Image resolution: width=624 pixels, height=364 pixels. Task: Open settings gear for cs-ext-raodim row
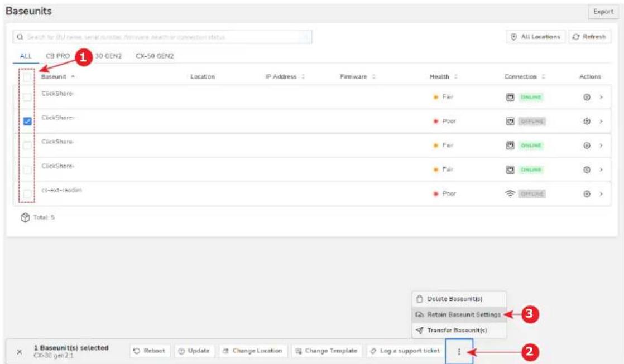point(587,194)
